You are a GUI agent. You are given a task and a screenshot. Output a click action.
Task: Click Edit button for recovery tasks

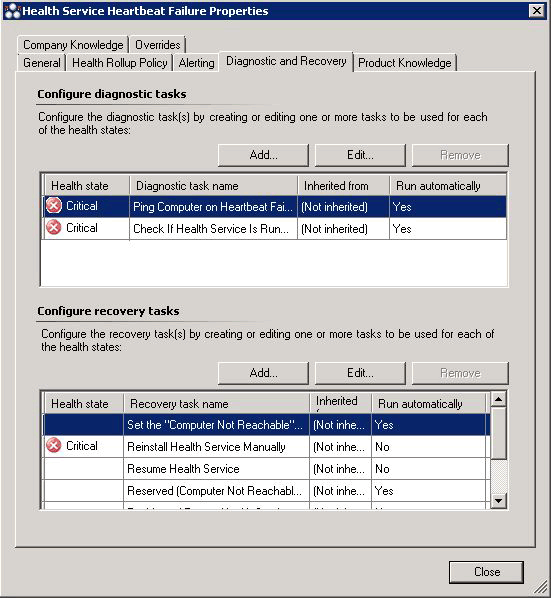point(360,373)
